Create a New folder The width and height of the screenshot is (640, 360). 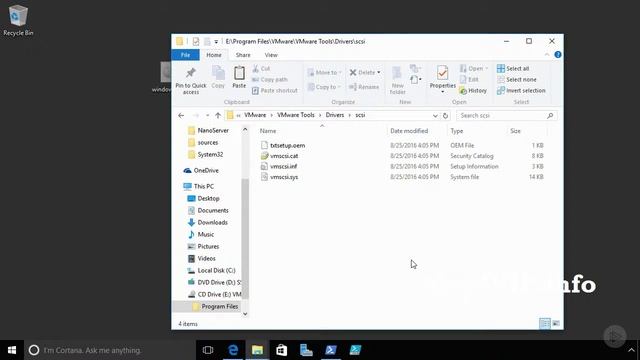[397, 80]
